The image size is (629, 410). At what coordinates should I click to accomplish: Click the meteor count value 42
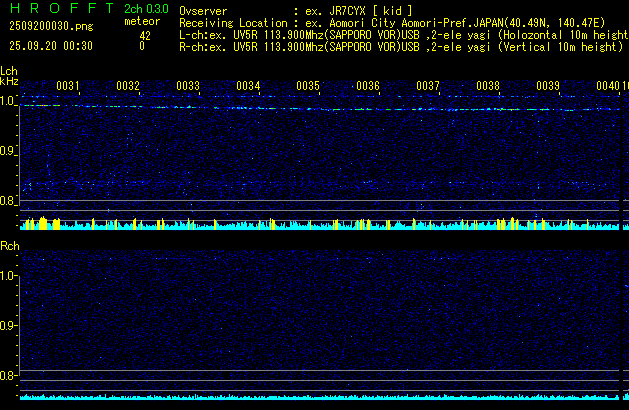145,35
